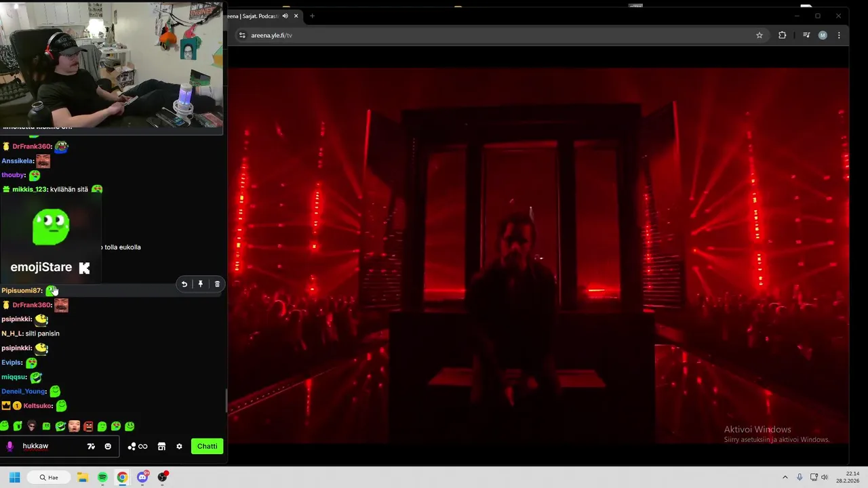Open network settings from system tray
Image resolution: width=868 pixels, height=488 pixels.
click(x=814, y=477)
